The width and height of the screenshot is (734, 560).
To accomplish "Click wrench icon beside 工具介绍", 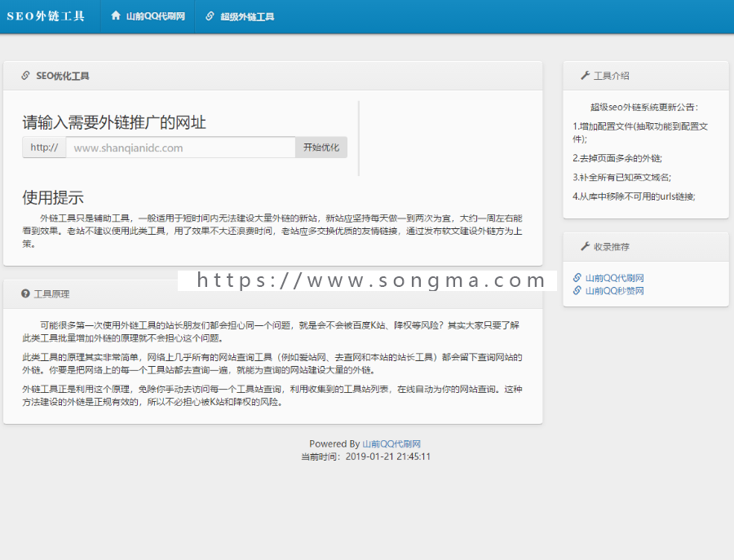I will click(585, 75).
